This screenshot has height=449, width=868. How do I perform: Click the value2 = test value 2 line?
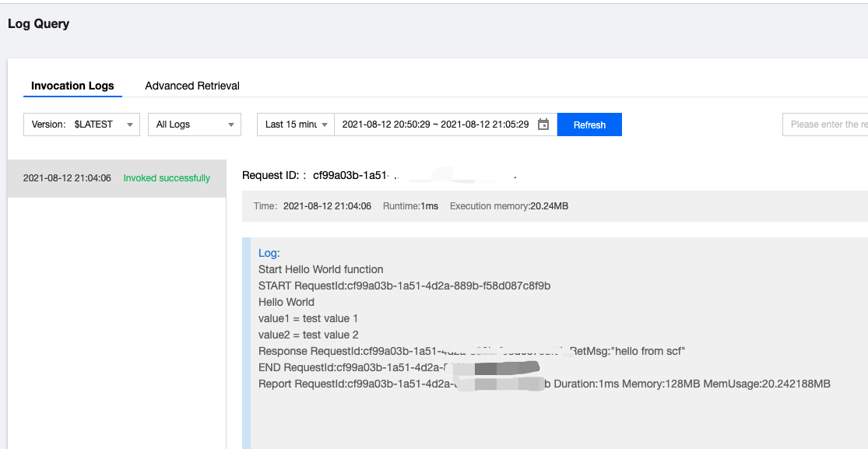pyautogui.click(x=308, y=335)
